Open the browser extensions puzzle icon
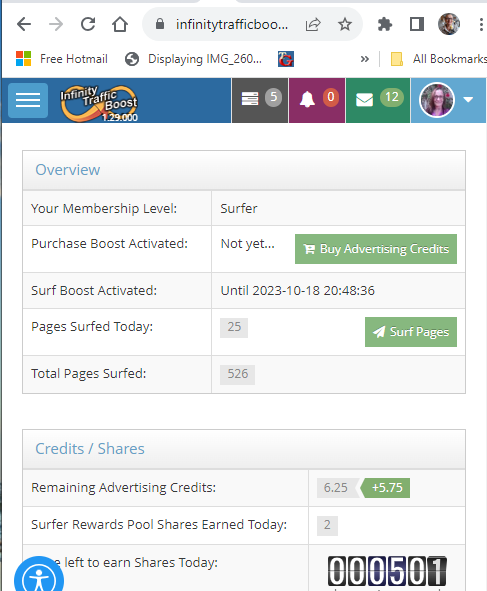 [384, 24]
